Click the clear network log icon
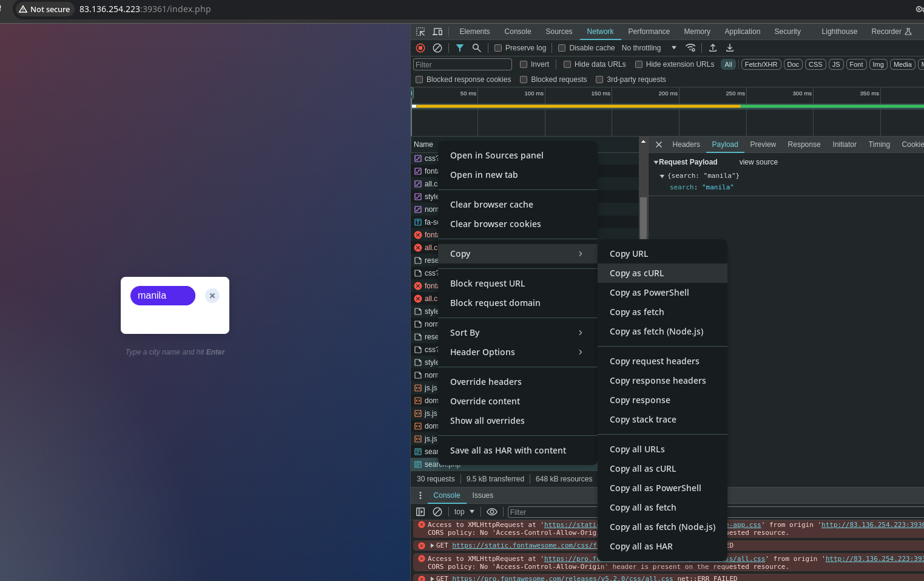 437,48
